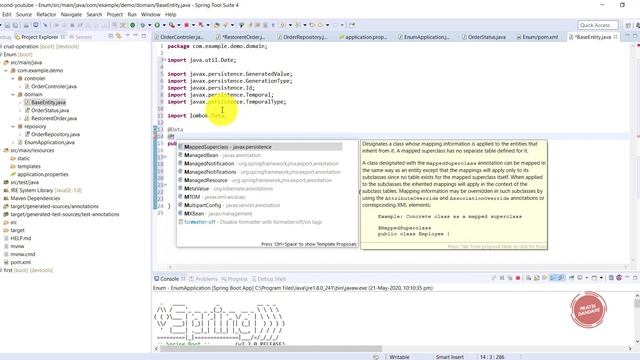640x360 pixels.
Task: Open OrderControler.java in Project Explorer
Action: [53, 87]
